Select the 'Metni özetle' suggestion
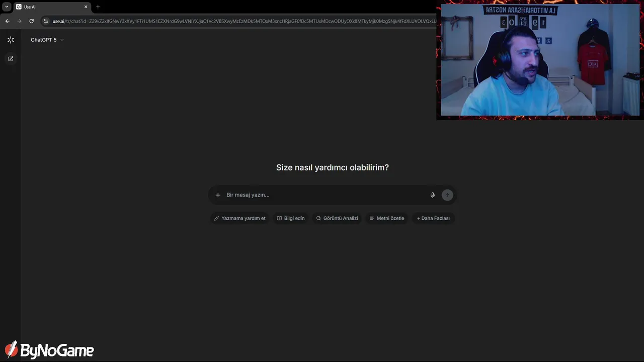This screenshot has height=362, width=644. [387, 218]
